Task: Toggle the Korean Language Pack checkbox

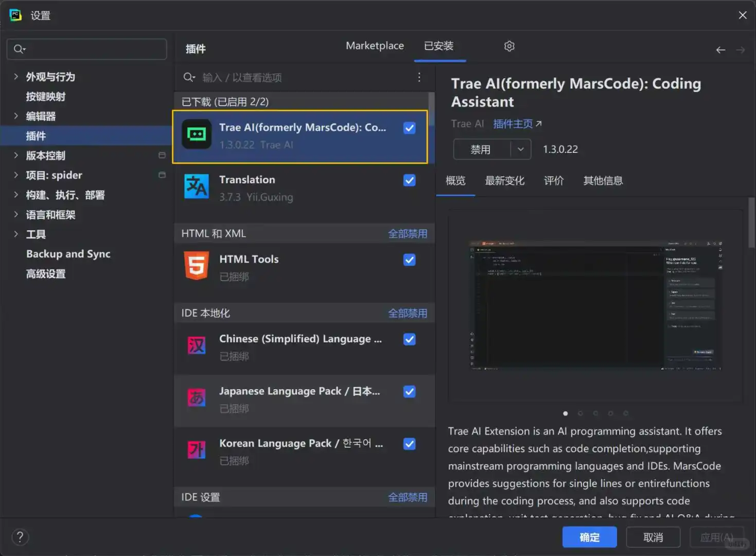Action: click(410, 444)
